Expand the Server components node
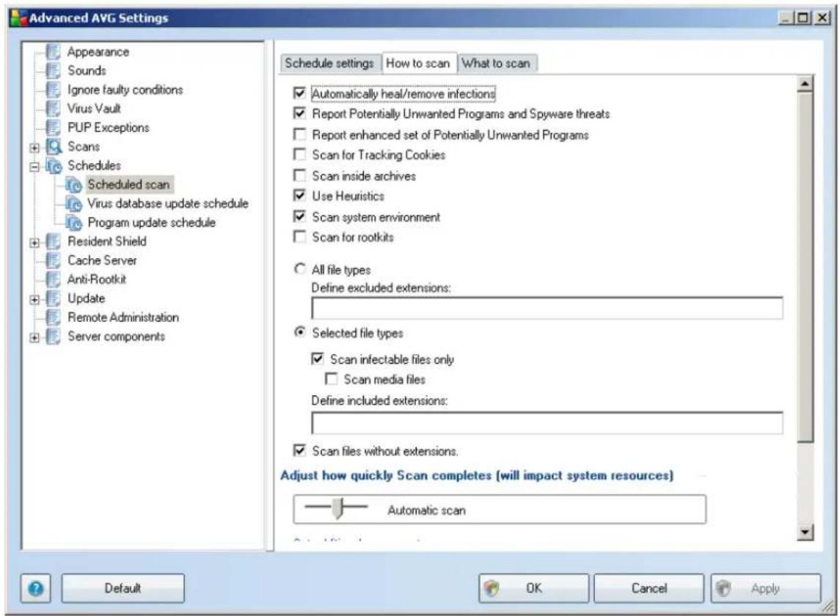 click(x=34, y=338)
